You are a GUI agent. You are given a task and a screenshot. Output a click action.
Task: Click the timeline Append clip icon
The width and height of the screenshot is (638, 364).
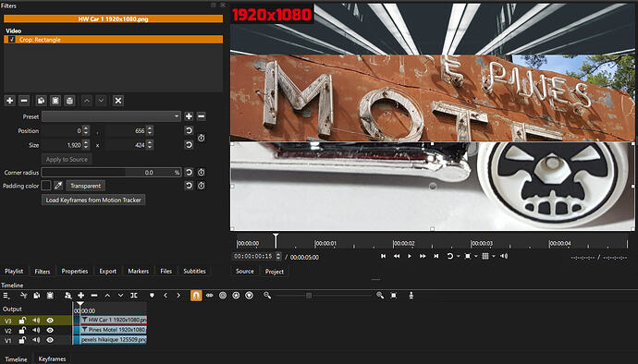(67, 296)
